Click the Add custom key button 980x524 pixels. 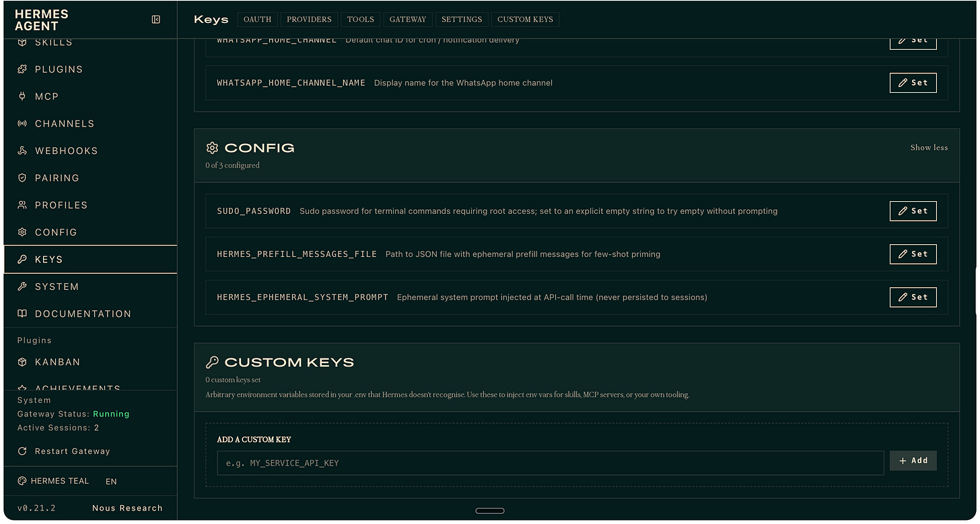913,461
